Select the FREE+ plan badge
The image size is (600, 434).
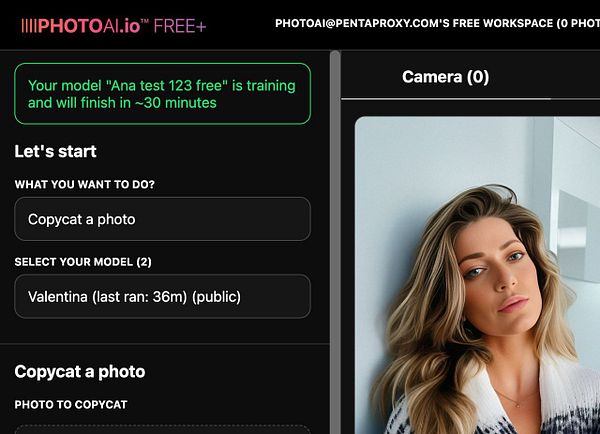click(180, 26)
